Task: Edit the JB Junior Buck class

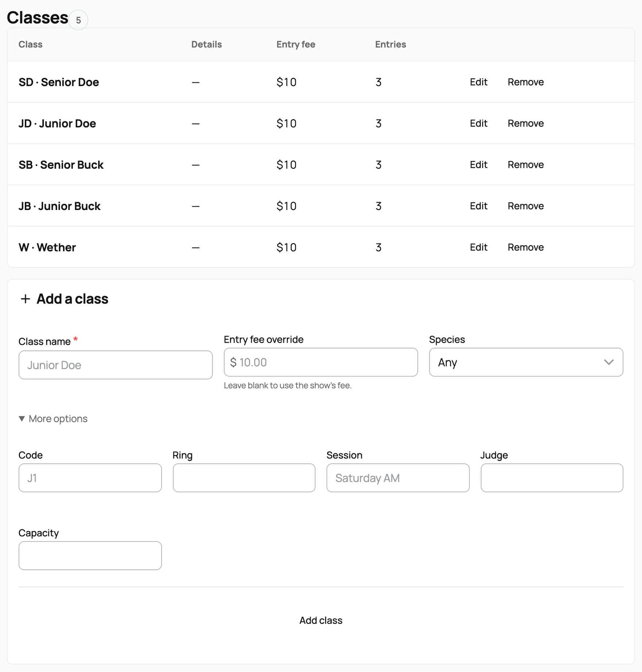Action: coord(478,206)
